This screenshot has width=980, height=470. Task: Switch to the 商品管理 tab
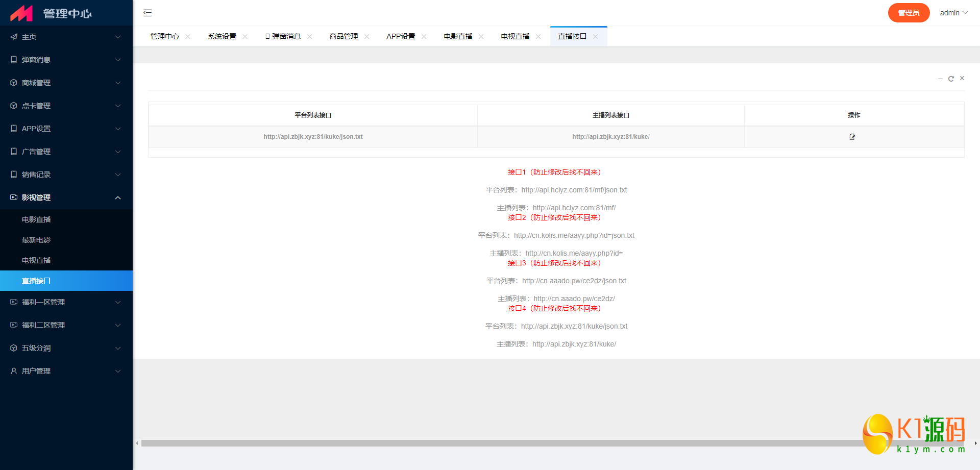[x=344, y=37]
